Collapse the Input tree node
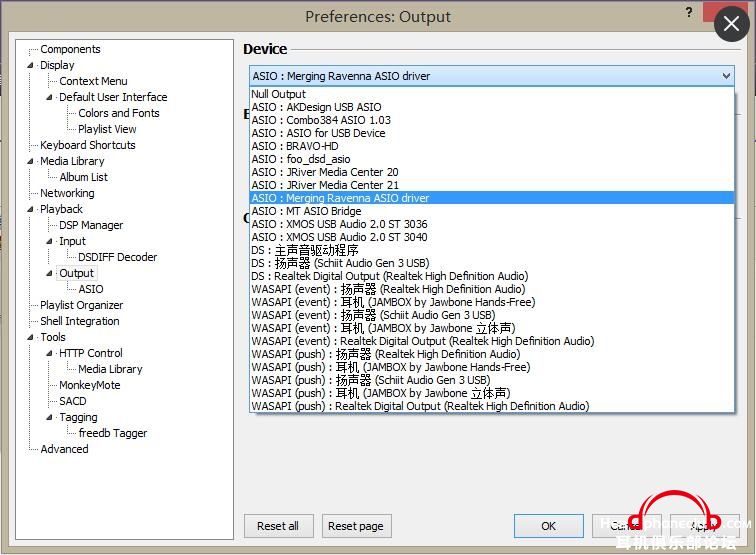Viewport: 756px width, 555px height. (x=50, y=241)
